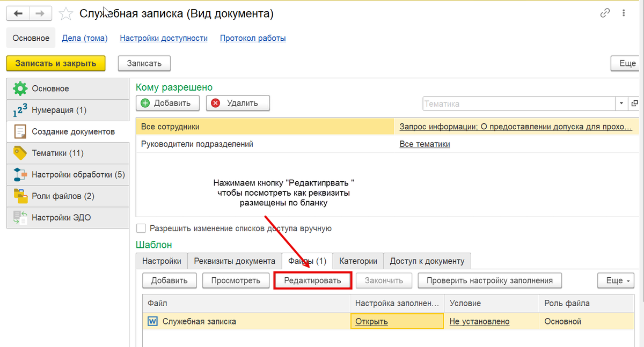Open the Протокол работы link
The width and height of the screenshot is (644, 347).
[253, 38]
